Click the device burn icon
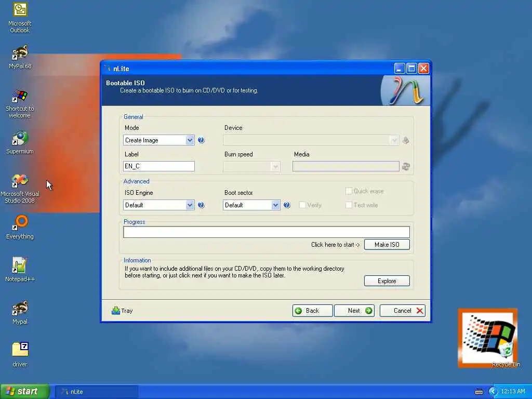532x399 pixels. (406, 140)
